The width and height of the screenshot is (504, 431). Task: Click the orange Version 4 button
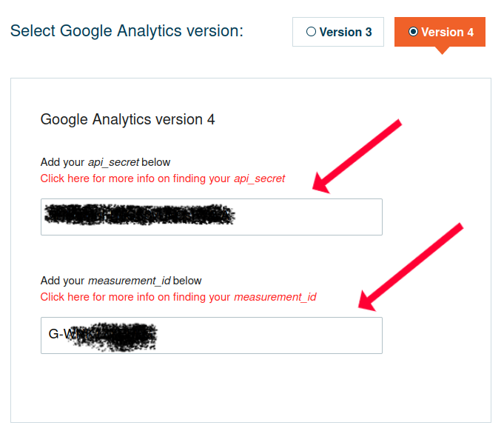[x=440, y=32]
